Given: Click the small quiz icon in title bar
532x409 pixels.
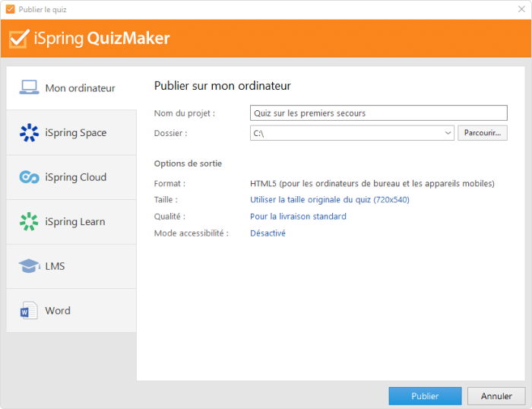Looking at the screenshot, I should click(x=10, y=9).
